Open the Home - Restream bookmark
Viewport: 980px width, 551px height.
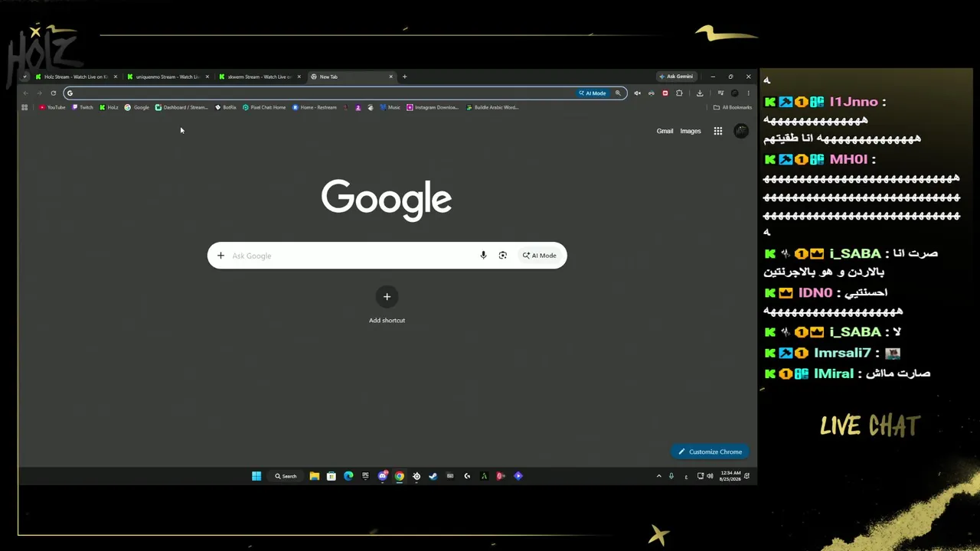315,107
